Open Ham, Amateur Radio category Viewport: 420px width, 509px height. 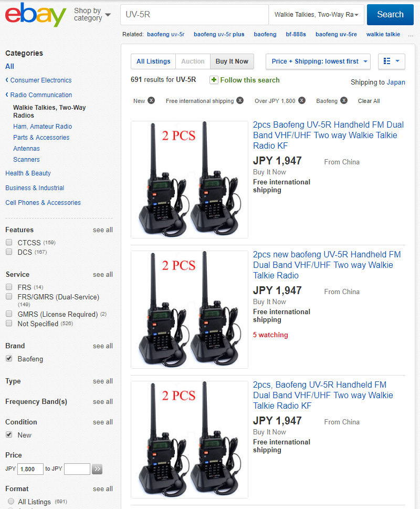point(43,127)
